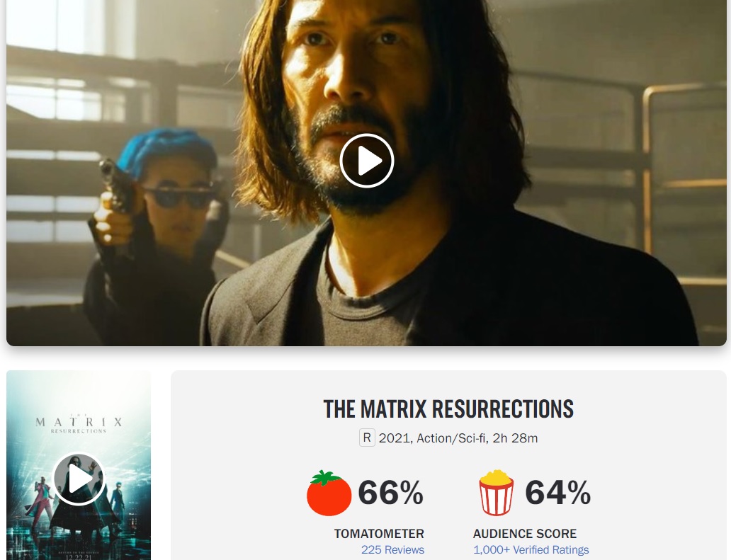731x560 pixels.
Task: Click the popcorn bucket audience icon
Action: 496,493
